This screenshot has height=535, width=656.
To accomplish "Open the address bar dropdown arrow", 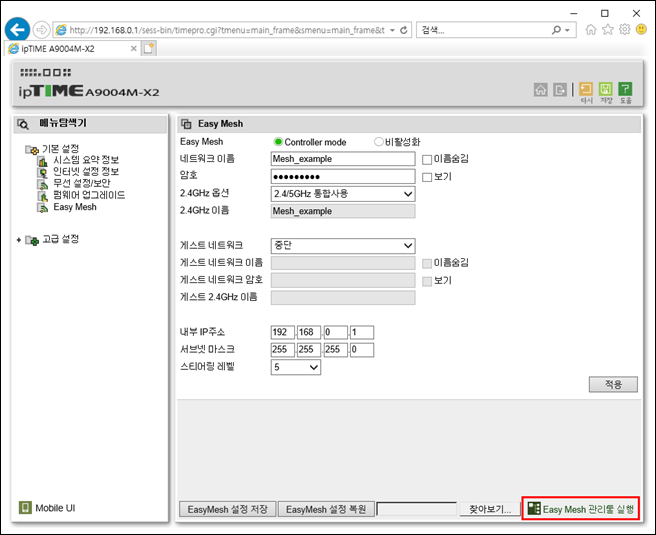I will (392, 30).
